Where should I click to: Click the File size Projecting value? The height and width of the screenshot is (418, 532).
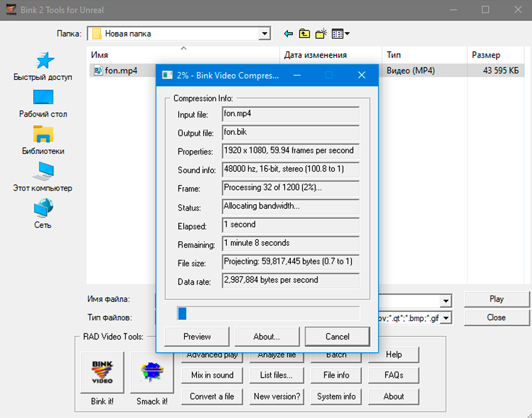(x=291, y=262)
